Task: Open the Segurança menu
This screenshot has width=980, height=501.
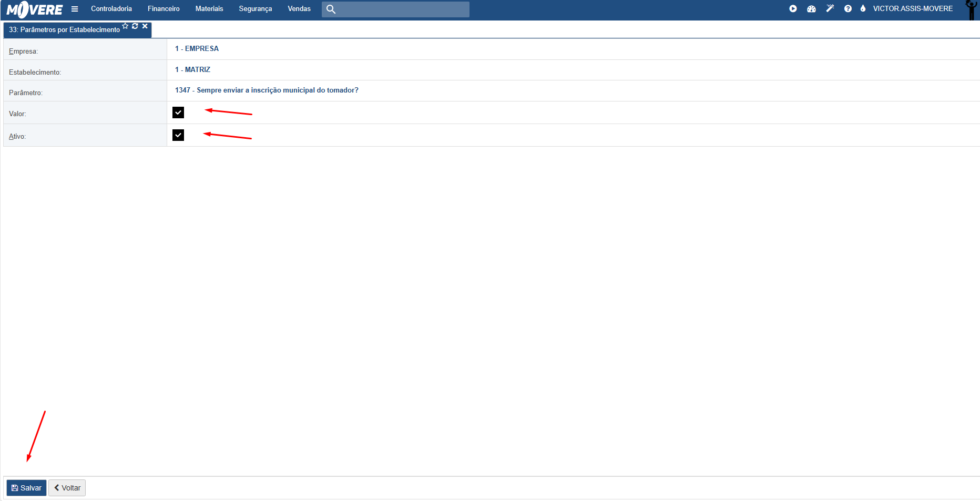Action: (256, 9)
